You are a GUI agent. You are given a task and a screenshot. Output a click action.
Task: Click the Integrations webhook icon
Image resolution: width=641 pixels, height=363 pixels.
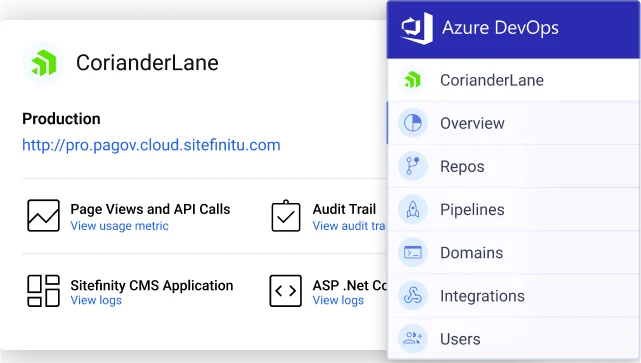(412, 296)
